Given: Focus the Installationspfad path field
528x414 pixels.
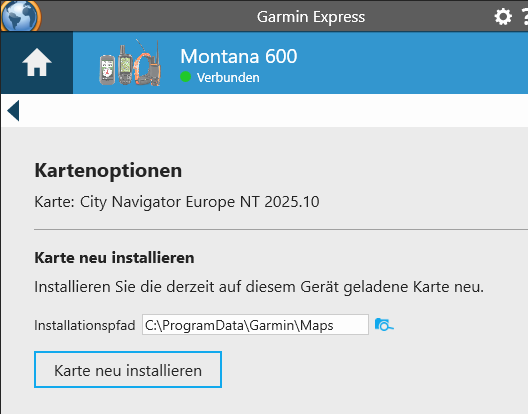Looking at the screenshot, I should coord(255,325).
